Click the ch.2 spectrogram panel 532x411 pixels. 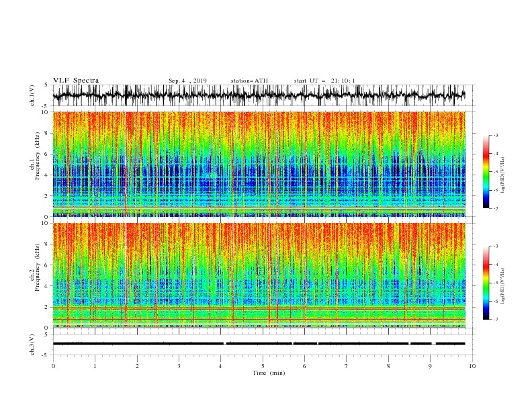[x=259, y=275]
